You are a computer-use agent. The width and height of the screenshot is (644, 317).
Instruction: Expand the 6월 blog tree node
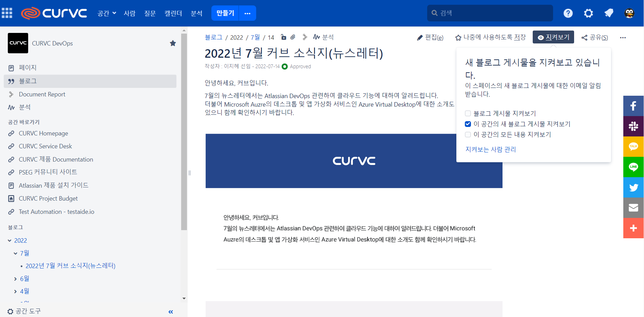coord(15,279)
